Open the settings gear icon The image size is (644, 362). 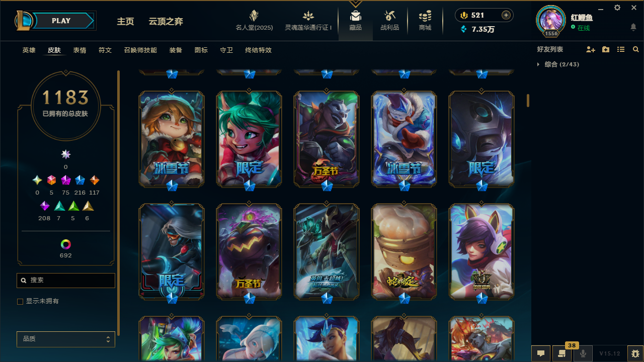(x=617, y=8)
